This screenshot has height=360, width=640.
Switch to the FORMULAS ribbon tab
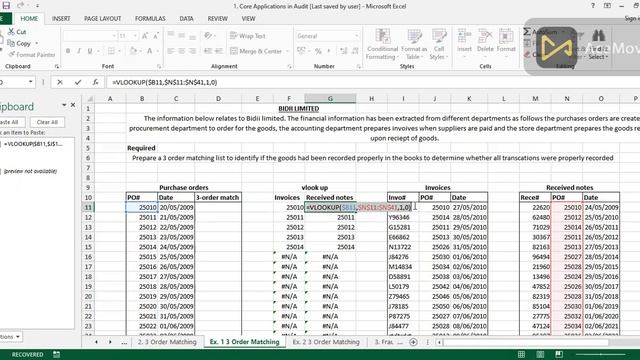pyautogui.click(x=150, y=19)
